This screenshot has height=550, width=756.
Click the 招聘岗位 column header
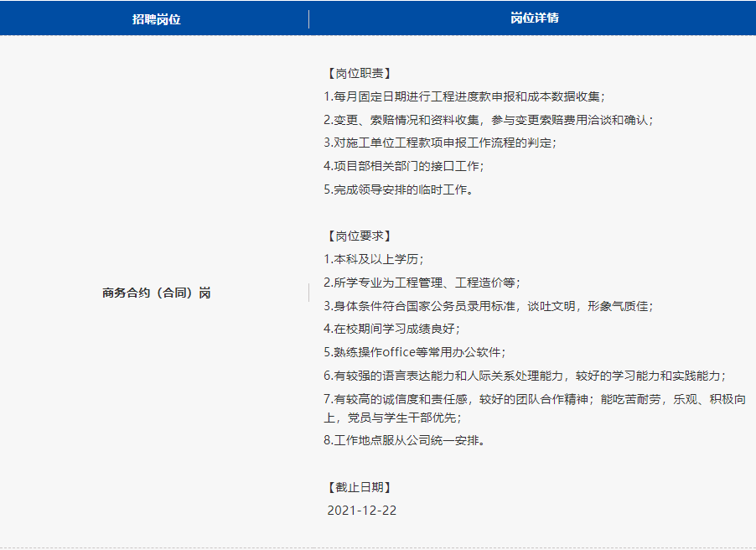click(x=154, y=17)
